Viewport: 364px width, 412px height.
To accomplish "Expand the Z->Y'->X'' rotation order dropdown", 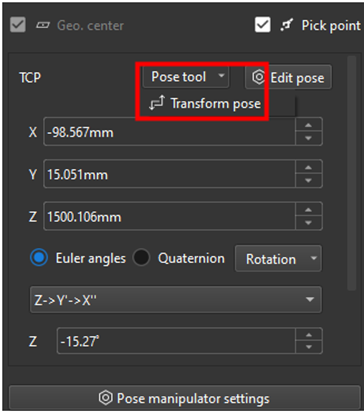I will click(176, 300).
